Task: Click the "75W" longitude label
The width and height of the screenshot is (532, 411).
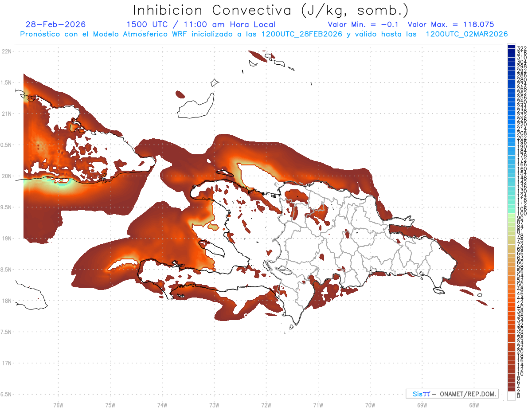Action: click(x=110, y=404)
